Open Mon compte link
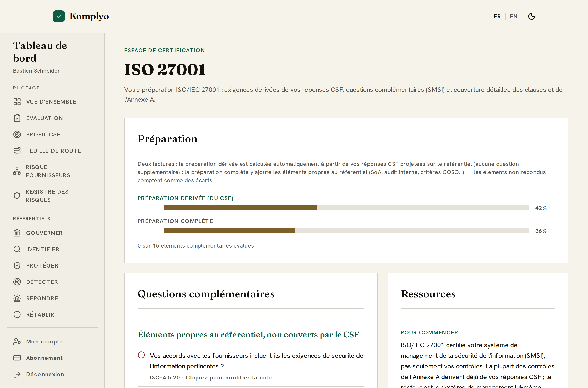The width and height of the screenshot is (588, 388). 44,341
